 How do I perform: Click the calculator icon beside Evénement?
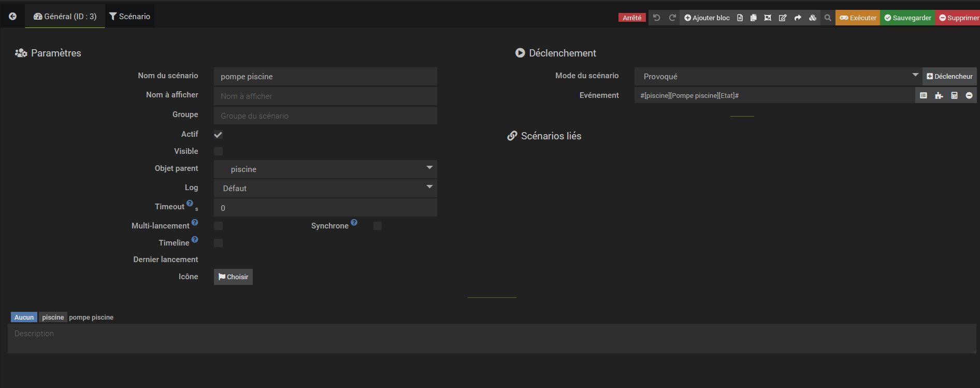tap(954, 95)
